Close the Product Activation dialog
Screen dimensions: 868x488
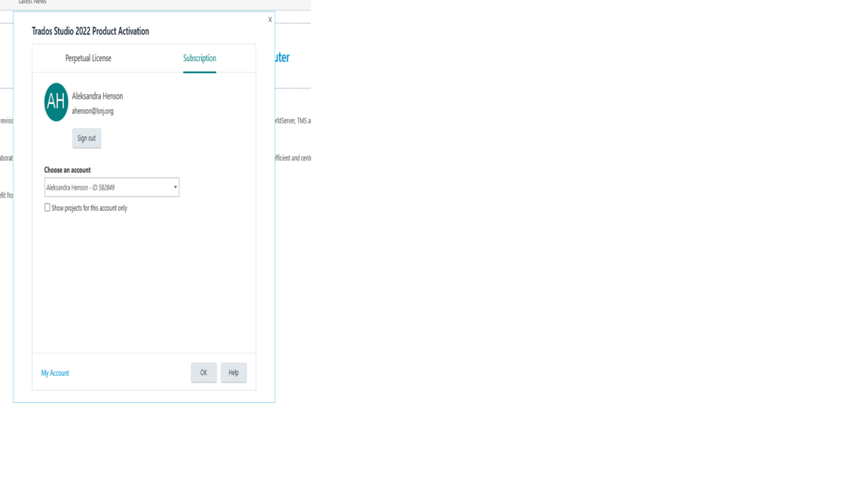tap(269, 20)
